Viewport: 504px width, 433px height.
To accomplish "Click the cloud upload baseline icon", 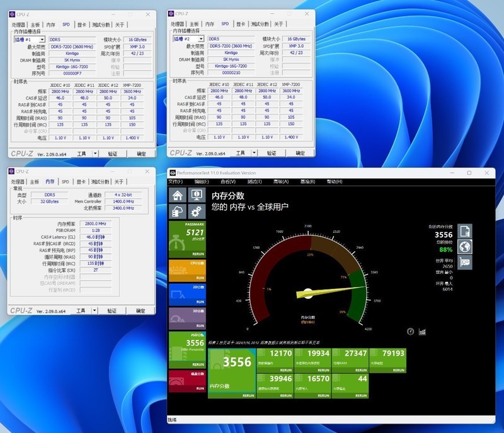I will point(178,210).
